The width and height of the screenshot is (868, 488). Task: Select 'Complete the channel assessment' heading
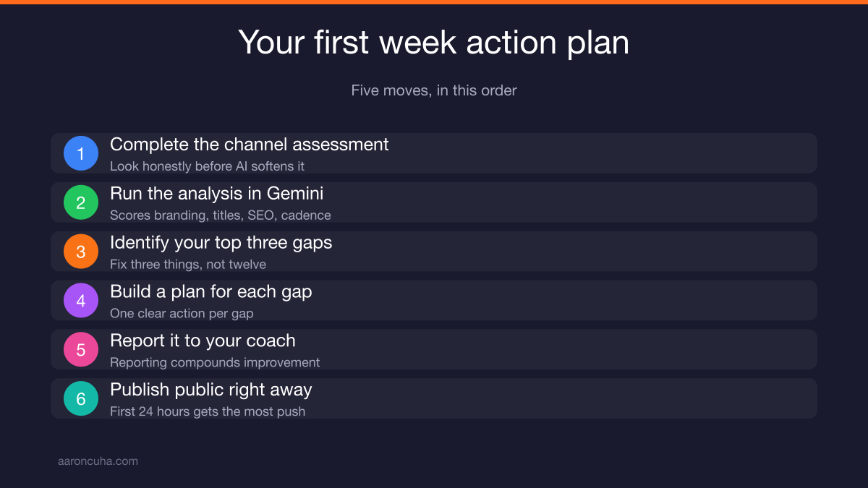click(x=250, y=145)
